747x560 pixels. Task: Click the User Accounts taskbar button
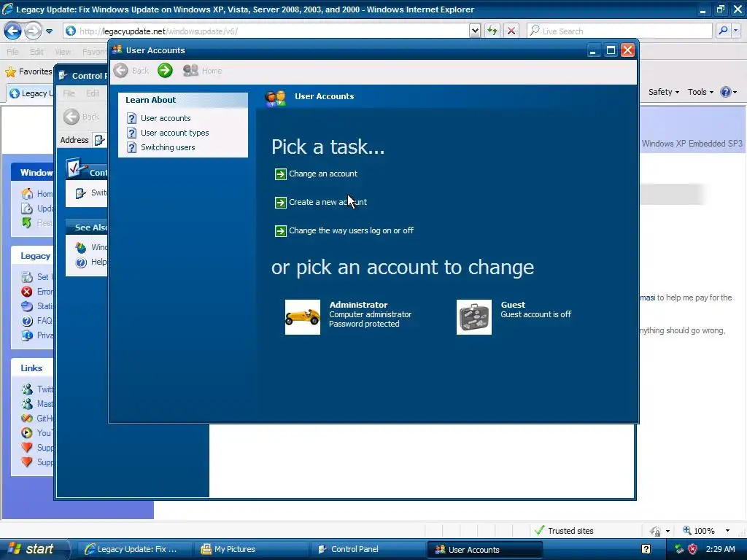(x=484, y=550)
